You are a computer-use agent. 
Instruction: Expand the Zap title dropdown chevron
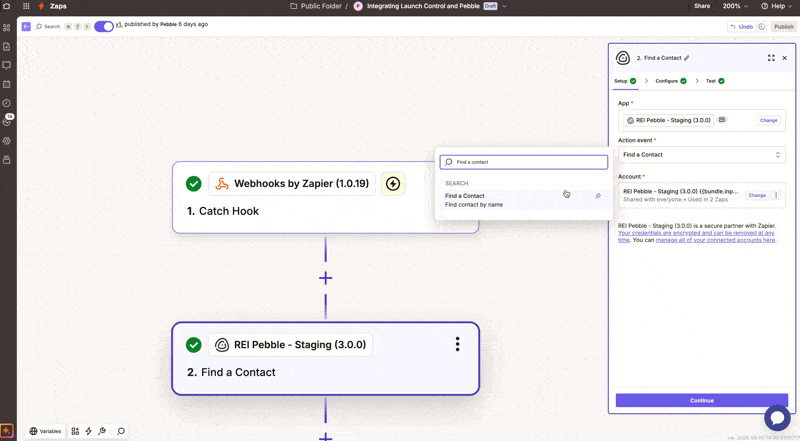click(x=504, y=6)
